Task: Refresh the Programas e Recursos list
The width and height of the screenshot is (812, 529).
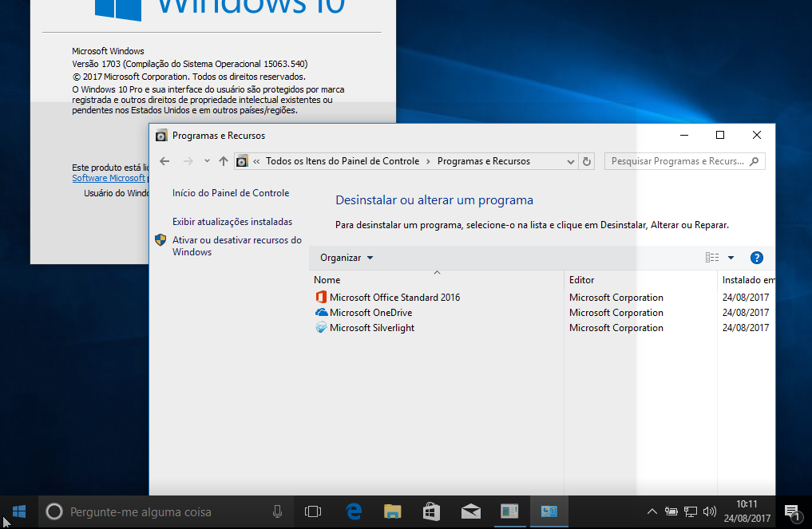Action: point(587,161)
